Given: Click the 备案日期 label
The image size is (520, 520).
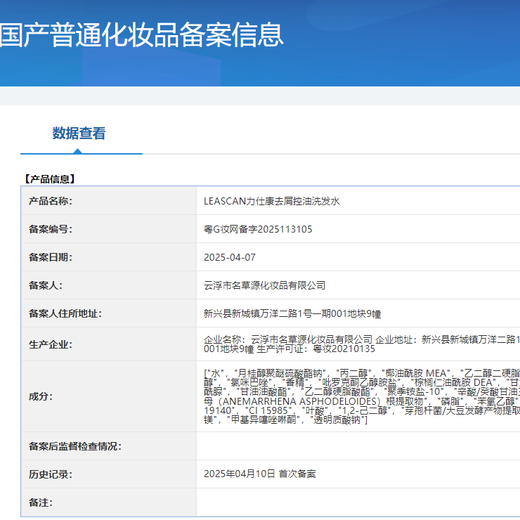Looking at the screenshot, I should [x=50, y=257].
